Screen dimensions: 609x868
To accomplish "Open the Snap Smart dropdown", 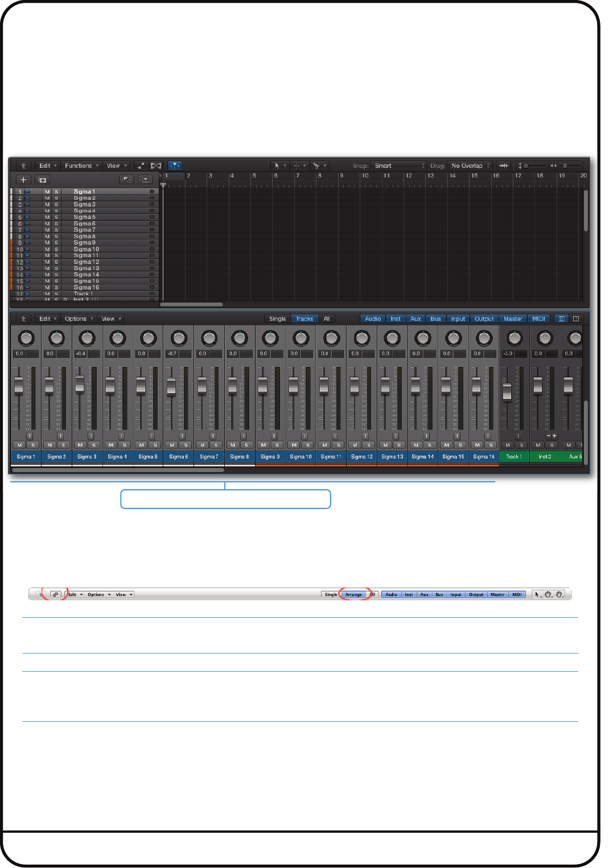I will (x=398, y=166).
